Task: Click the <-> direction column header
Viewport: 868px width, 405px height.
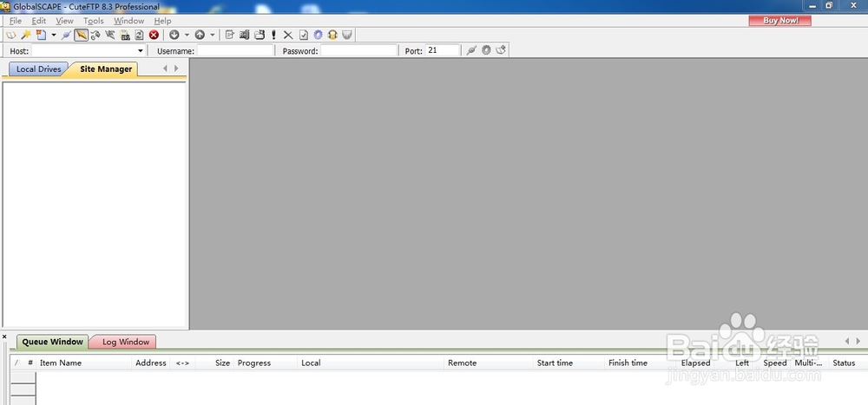Action: pos(182,363)
